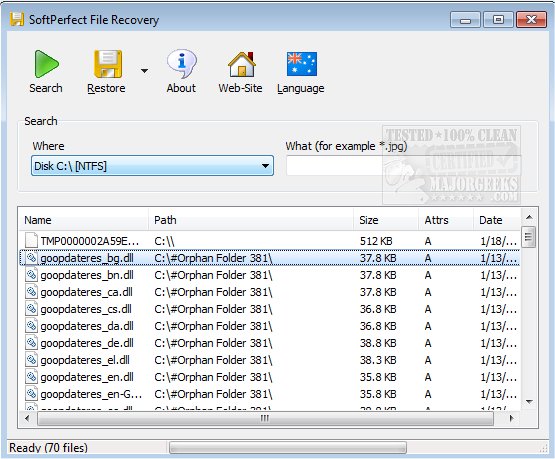Click path C:\\ of TMP file
The width and height of the screenshot is (555, 459).
coord(164,241)
